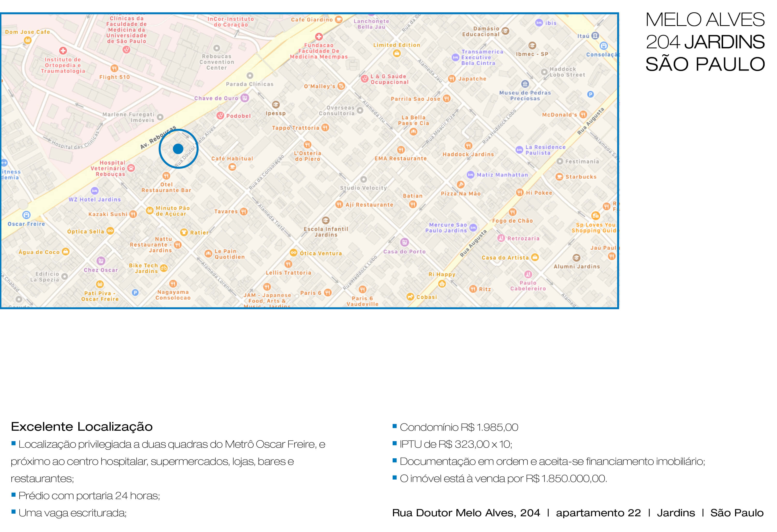
Task: Click the Cobasi pet store icon
Action: (410, 297)
